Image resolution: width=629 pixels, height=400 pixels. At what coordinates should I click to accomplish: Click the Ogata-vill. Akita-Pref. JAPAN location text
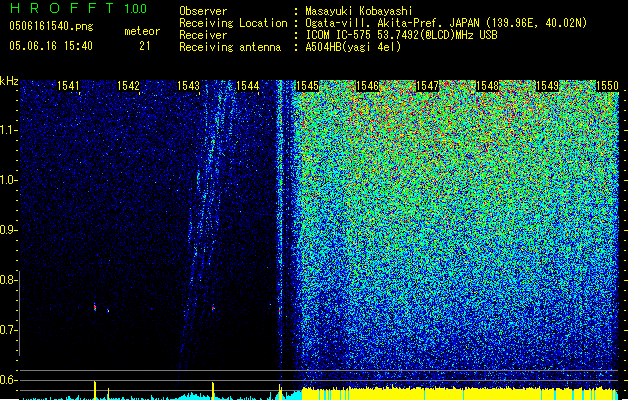pyautogui.click(x=446, y=23)
